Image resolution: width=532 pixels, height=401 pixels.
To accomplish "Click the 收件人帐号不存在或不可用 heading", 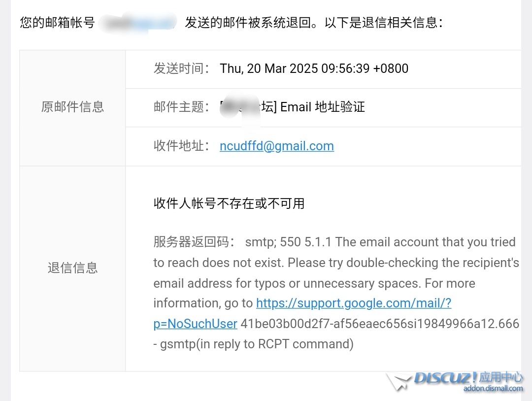I will pos(229,203).
